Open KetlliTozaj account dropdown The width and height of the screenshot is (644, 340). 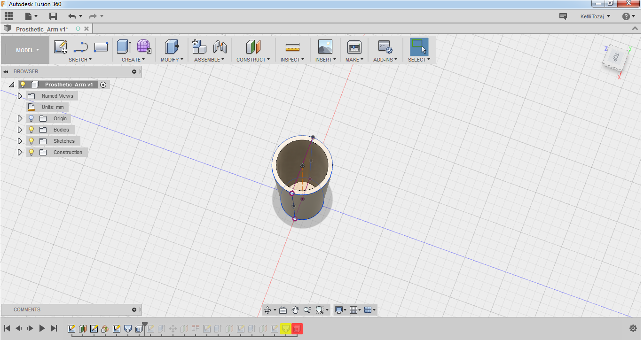pos(595,16)
